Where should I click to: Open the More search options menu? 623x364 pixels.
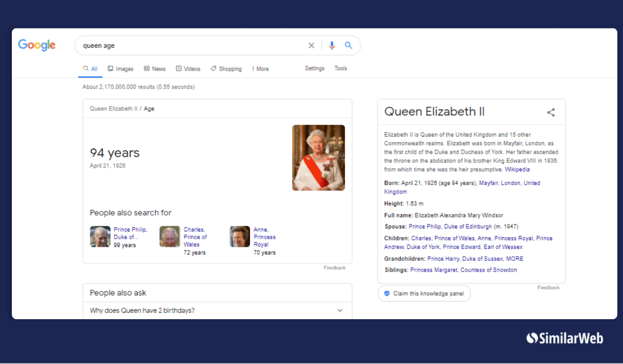(260, 69)
